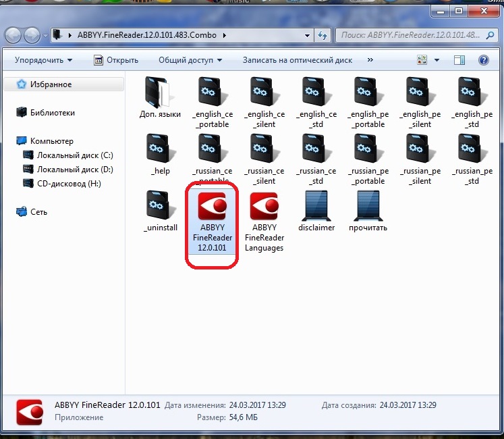Change view with the view icon button
Screen dimensions: 504x439
click(x=422, y=60)
